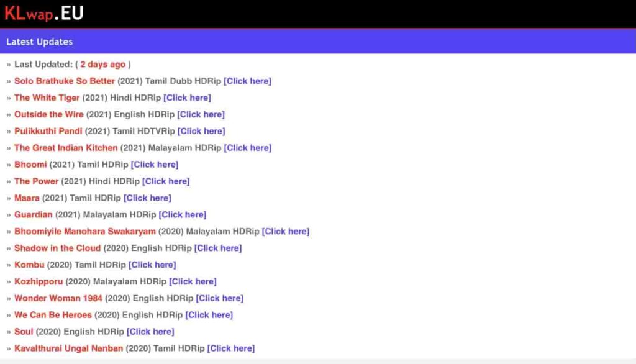The height and width of the screenshot is (364, 636).
Task: Click here link for Soul
Action: coord(150,332)
